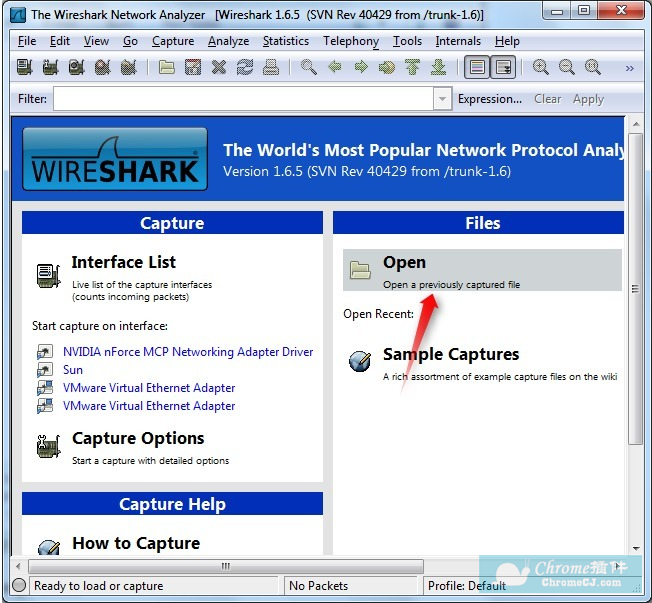652x603 pixels.
Task: Click the How to Capture heading
Action: 136,543
